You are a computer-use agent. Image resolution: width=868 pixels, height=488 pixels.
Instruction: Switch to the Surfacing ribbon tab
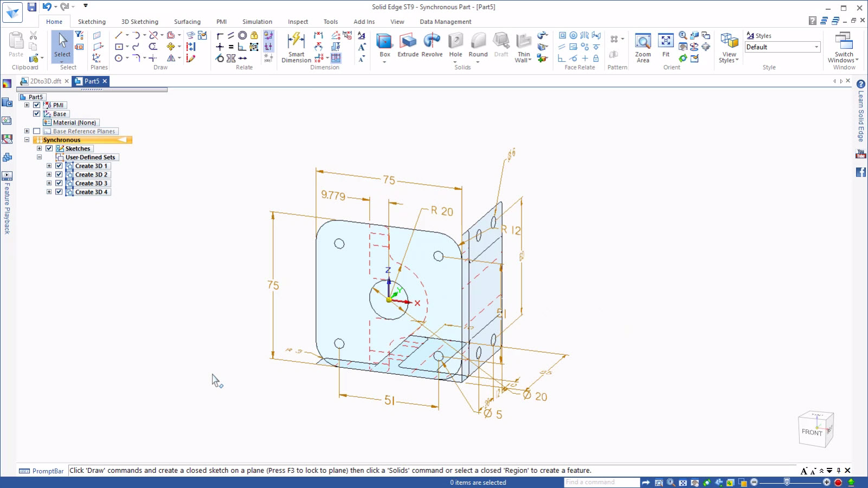[x=187, y=22]
